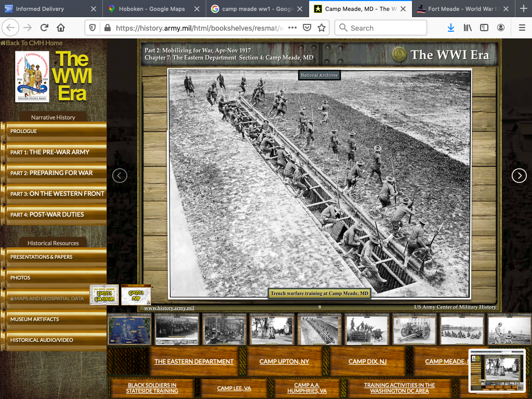This screenshot has width=532, height=399.
Task: Reload the current page
Action: 44,28
